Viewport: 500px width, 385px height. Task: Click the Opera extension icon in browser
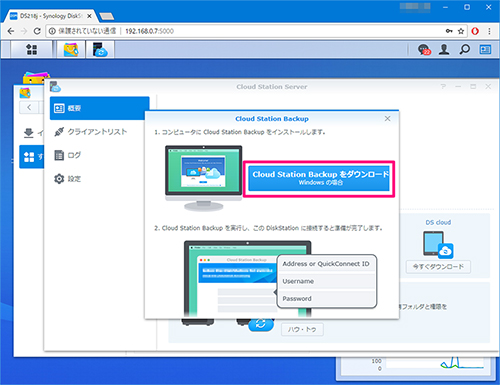pos(475,31)
